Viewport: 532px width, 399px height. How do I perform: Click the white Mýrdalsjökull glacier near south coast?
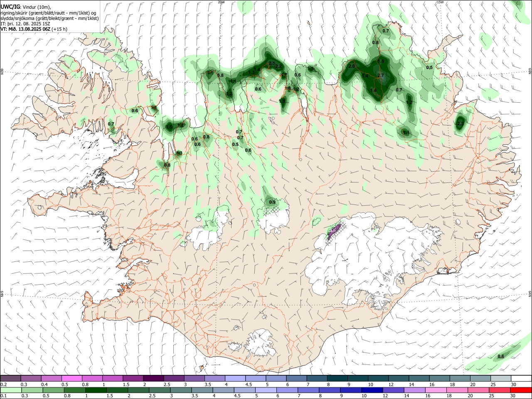pos(260,342)
